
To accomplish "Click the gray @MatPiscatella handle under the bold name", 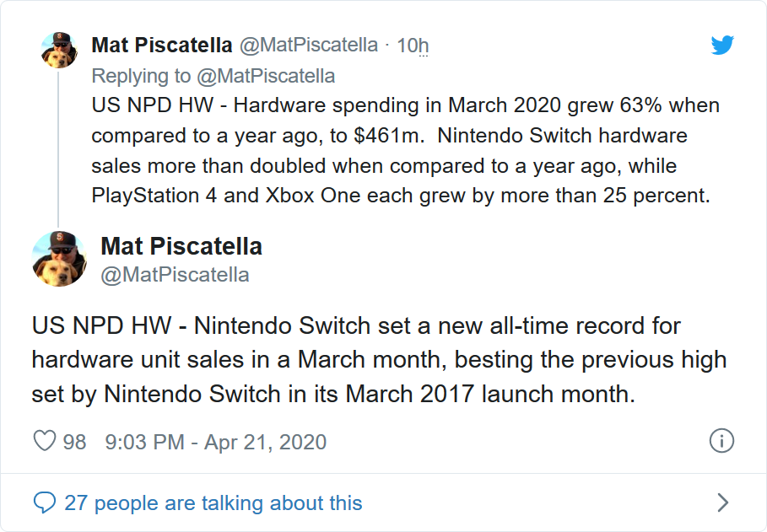I will 175,275.
